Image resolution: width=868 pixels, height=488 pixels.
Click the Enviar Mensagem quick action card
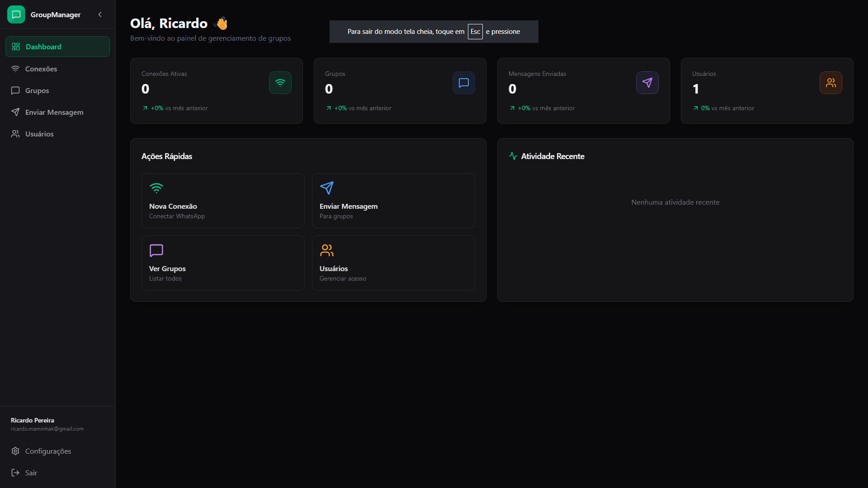point(393,201)
